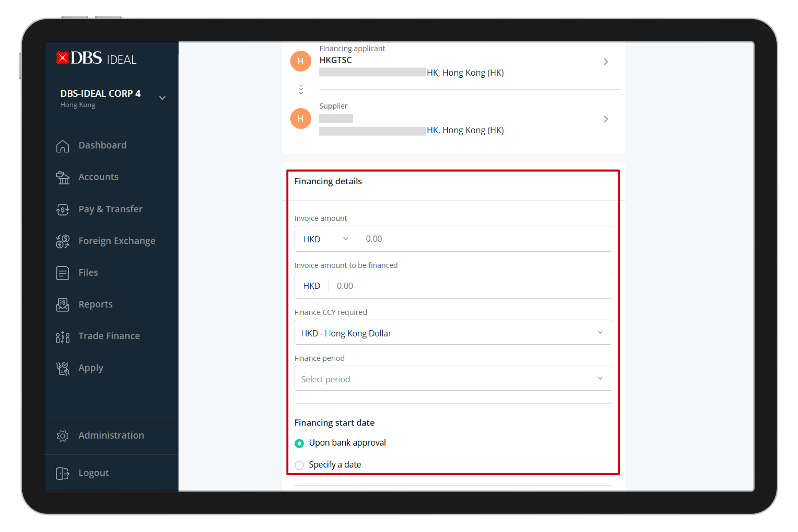Screen dimensions: 798x532
Task: Click the Logout menu item
Action: (93, 473)
